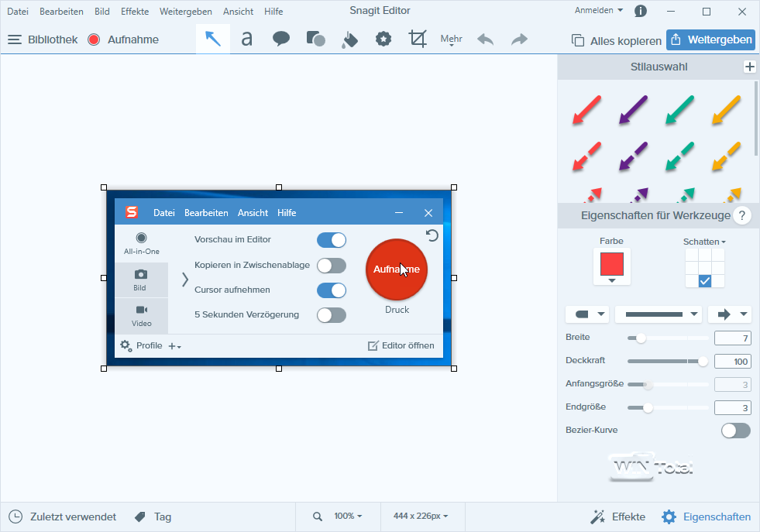Click the Tag label icon
The height and width of the screenshot is (532, 760).
coord(140,517)
